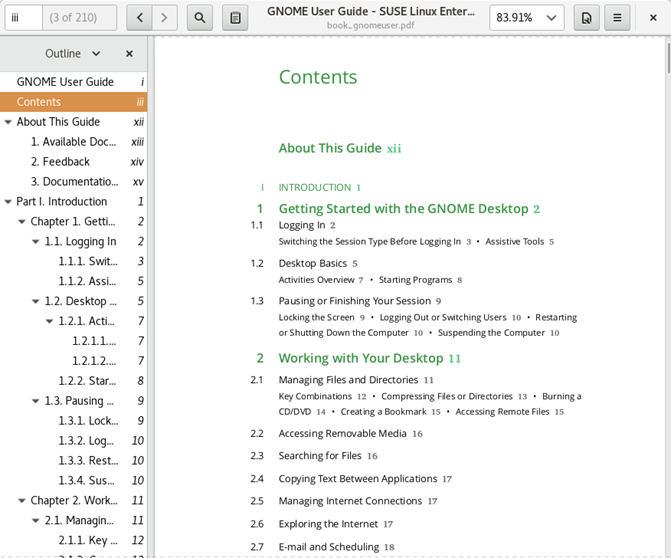Click the document vertical scrollbar handle
Screen dimensions: 671x558
668,57
